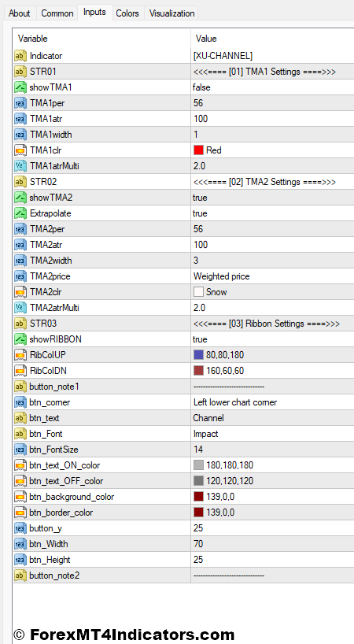Toggle the Extrapolate true value
354x644 pixels.
[272, 213]
